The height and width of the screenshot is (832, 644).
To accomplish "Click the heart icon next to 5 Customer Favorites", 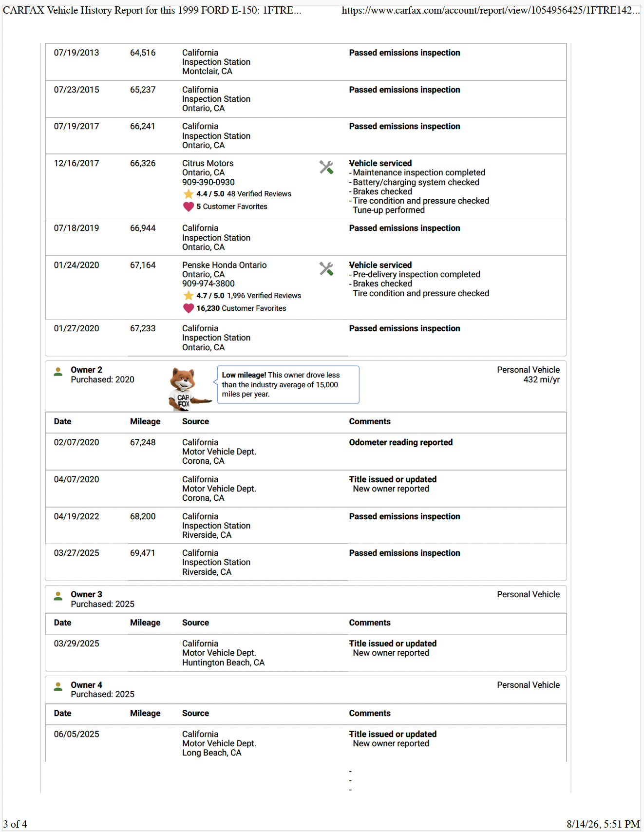I will pos(189,207).
